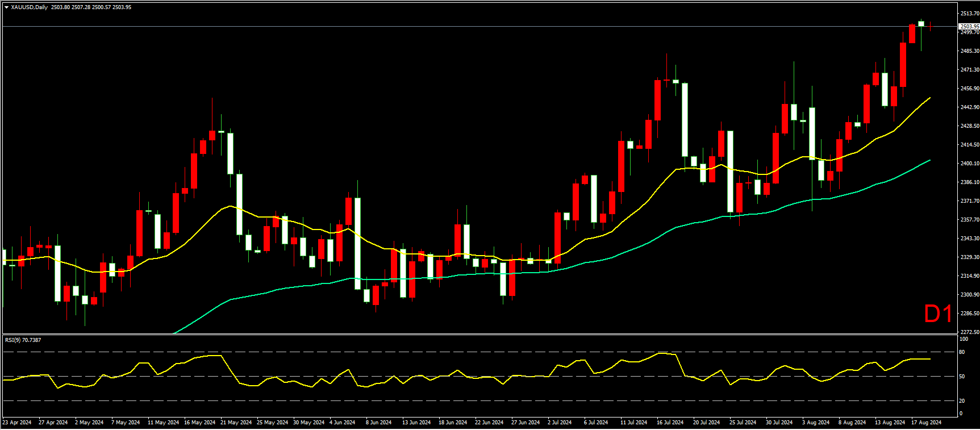Select the RSI(9) 70.7387 indicator label

click(23, 340)
